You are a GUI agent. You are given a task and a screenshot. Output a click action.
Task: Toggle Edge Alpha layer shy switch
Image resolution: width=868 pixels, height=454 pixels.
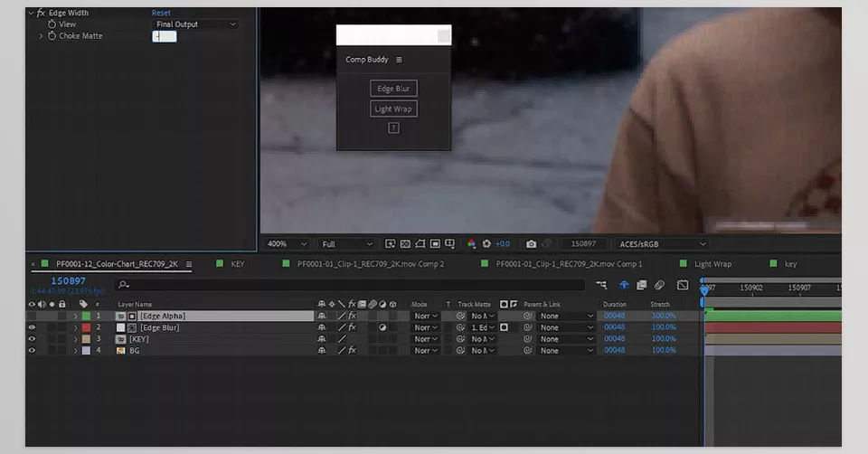pos(322,317)
